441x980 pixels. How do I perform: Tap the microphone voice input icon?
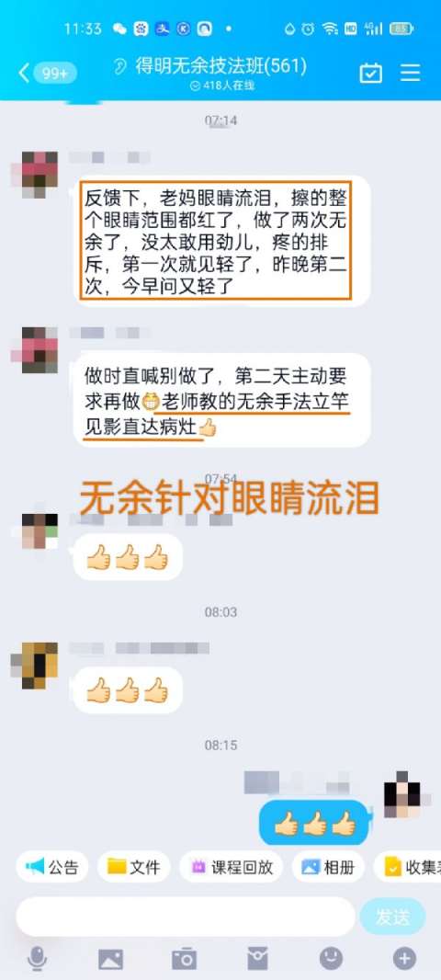click(37, 958)
